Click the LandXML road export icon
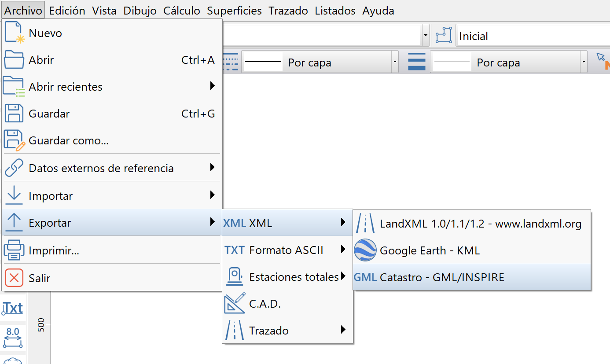Screen dimensions: 610x364 pos(365,224)
